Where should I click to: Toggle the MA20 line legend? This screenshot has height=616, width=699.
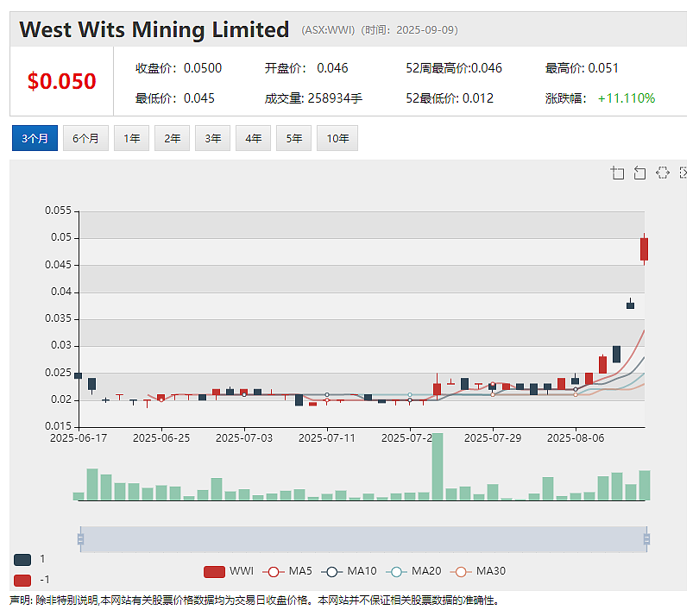pos(413,571)
